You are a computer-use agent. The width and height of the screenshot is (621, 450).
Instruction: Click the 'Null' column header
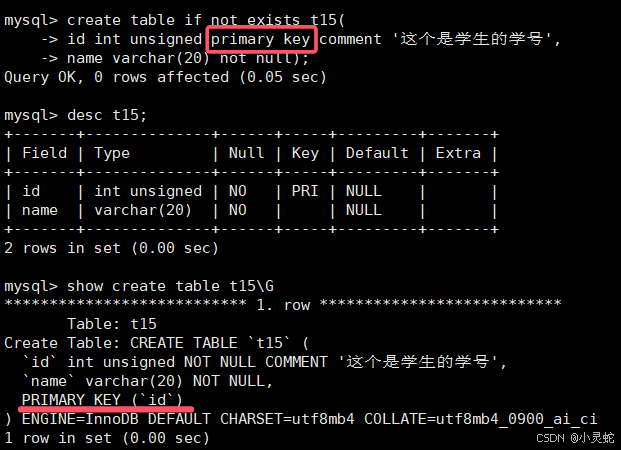click(246, 153)
